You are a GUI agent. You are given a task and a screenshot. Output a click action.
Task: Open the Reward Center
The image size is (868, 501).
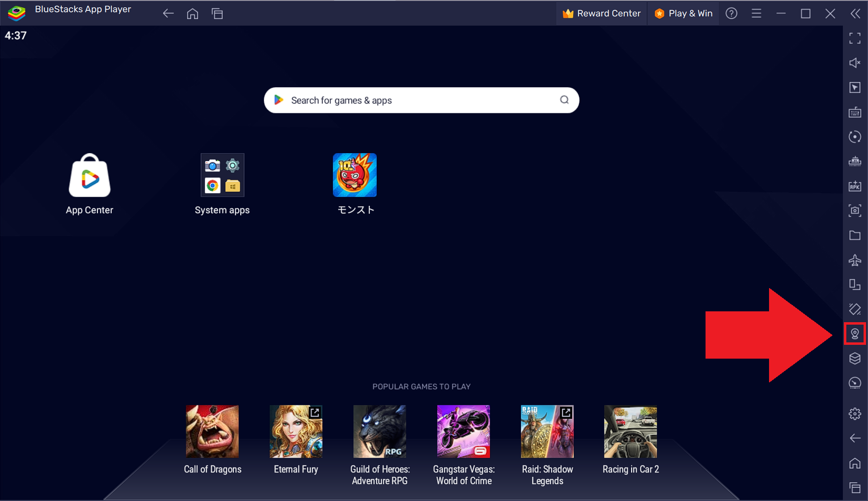click(x=602, y=13)
